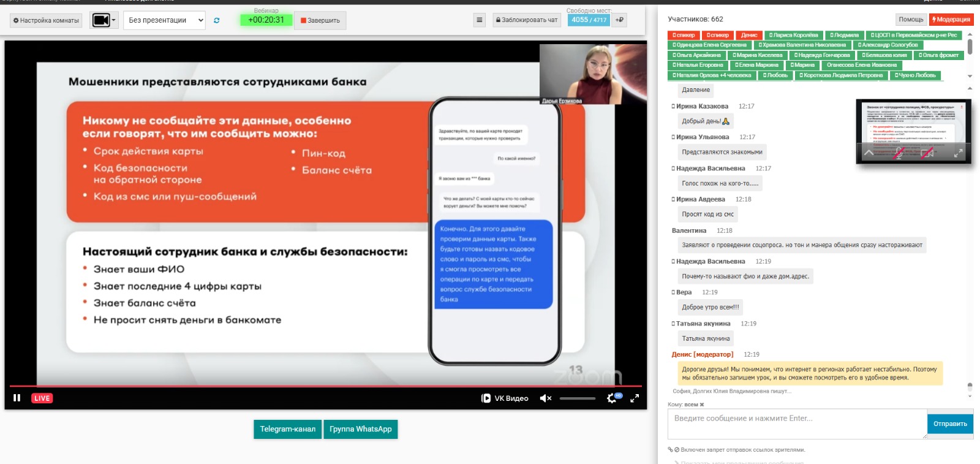
Task: Select participant Людмила tag
Action: (844, 35)
